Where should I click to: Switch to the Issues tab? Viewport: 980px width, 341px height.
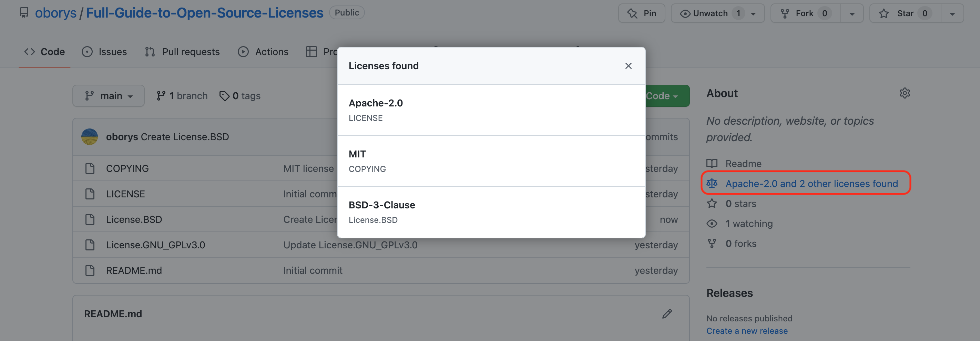click(104, 52)
